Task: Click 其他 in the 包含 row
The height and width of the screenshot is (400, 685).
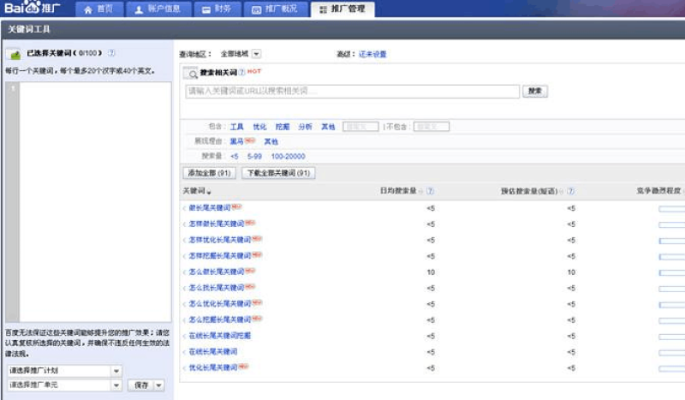Action: (328, 127)
